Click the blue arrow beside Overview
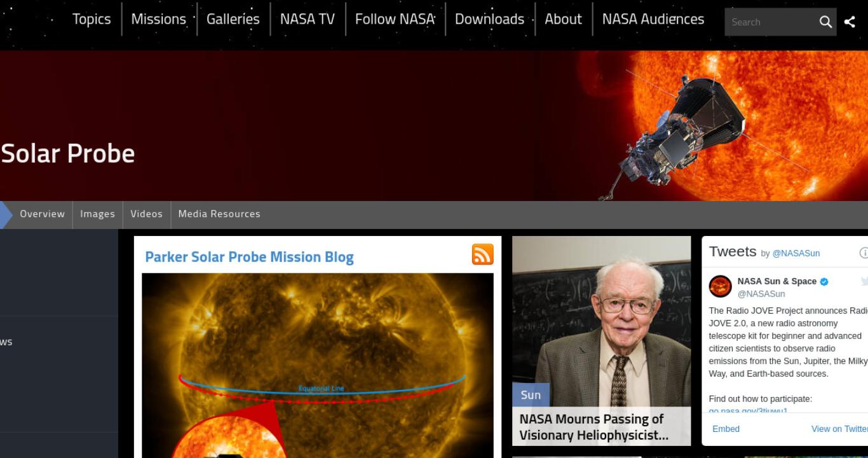 [x=6, y=214]
